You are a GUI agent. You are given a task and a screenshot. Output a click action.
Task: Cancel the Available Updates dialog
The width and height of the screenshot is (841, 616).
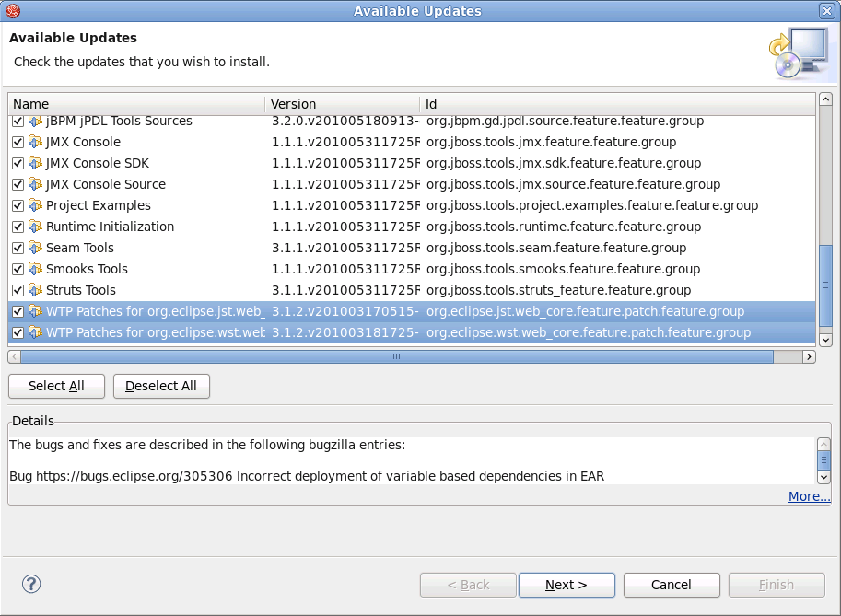(x=672, y=585)
